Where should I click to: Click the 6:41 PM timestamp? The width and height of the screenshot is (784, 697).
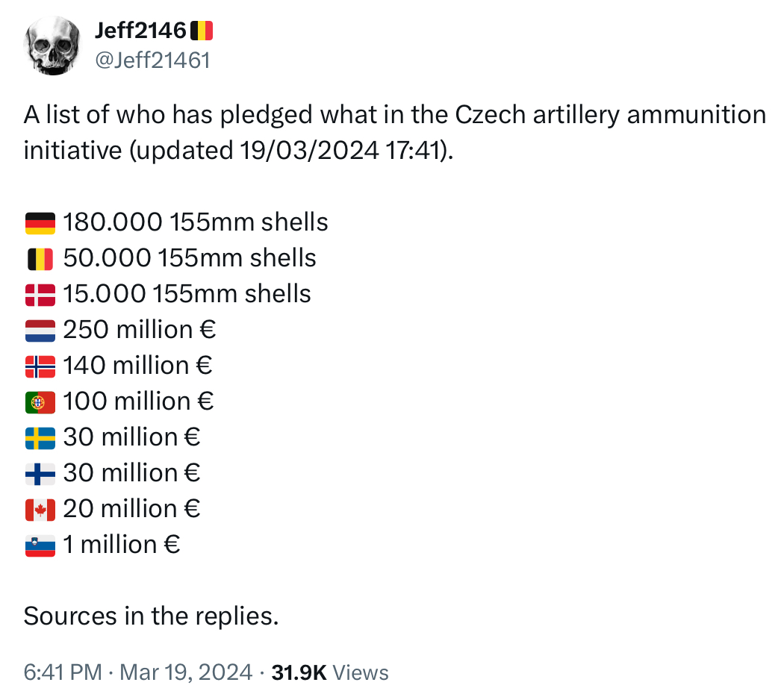tap(63, 672)
